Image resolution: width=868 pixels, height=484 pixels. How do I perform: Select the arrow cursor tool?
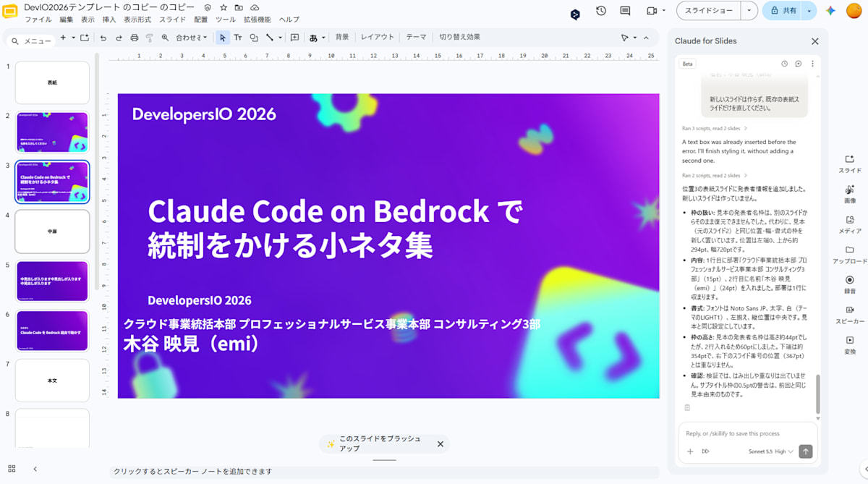222,38
